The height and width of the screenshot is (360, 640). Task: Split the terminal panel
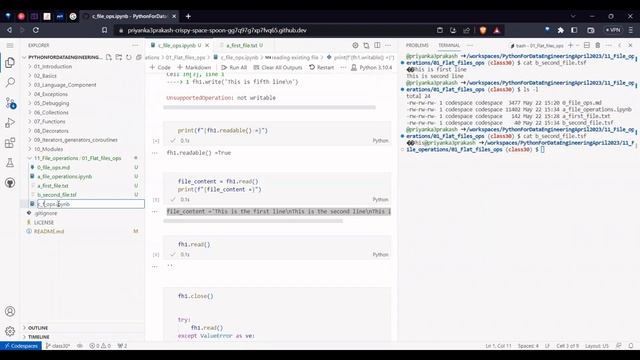587,45
